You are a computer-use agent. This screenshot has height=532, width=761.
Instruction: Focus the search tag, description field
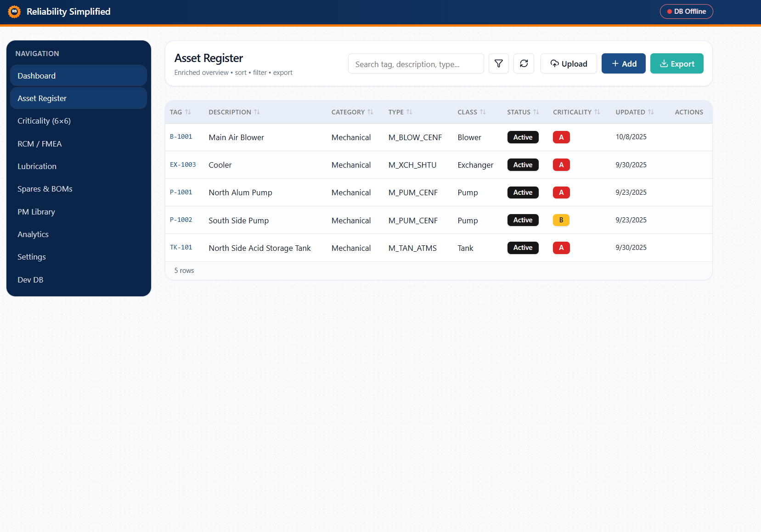pyautogui.click(x=416, y=64)
